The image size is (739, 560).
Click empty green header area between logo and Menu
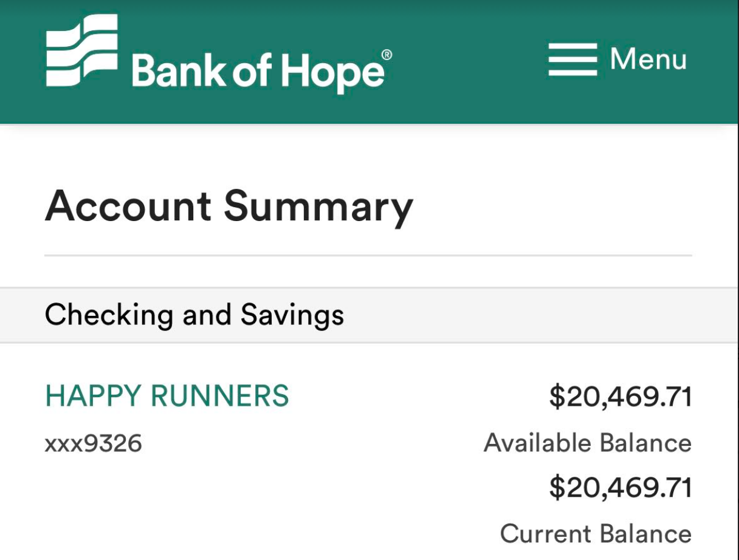click(468, 61)
